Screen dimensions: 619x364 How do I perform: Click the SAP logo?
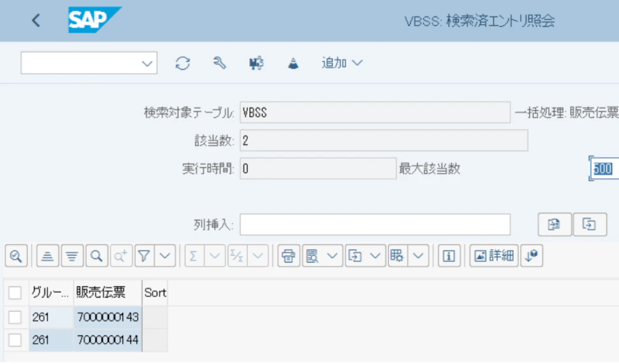[x=95, y=20]
